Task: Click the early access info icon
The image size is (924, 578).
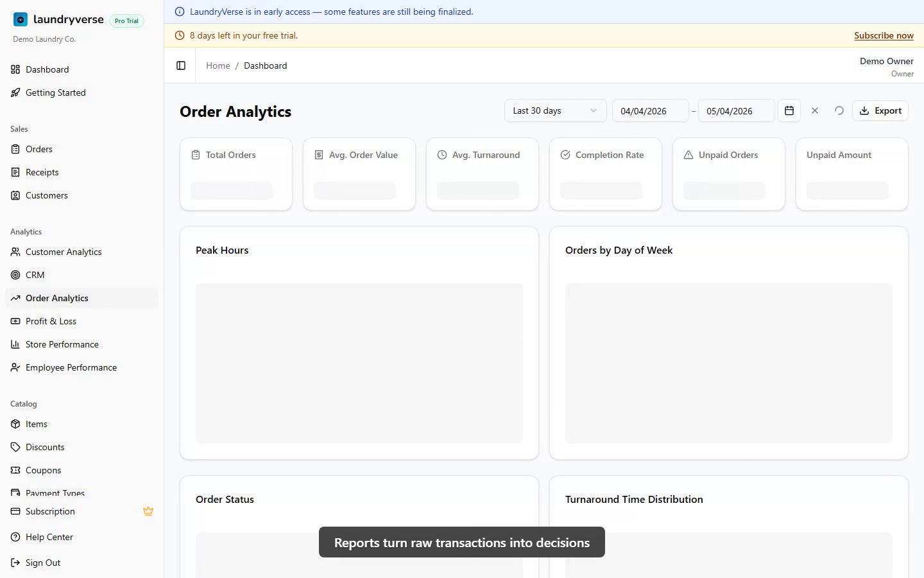Action: [x=180, y=12]
